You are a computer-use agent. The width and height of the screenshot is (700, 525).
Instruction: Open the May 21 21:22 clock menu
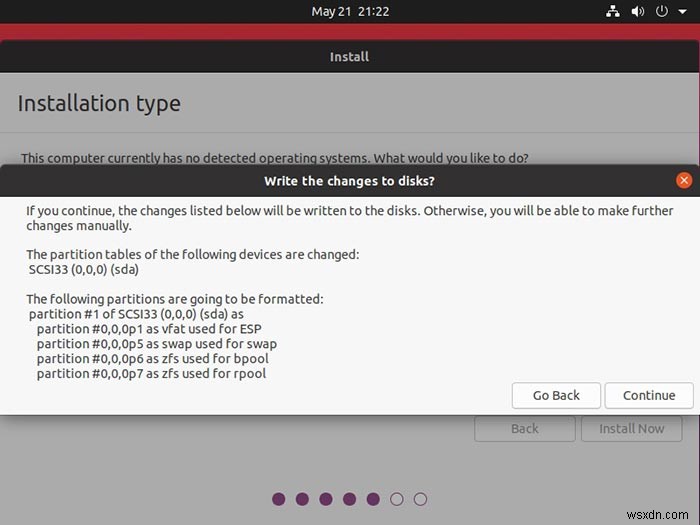point(350,11)
